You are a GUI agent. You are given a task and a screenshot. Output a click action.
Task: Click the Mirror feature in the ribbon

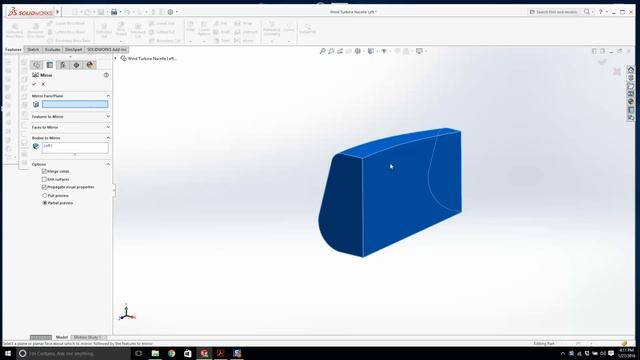tap(244, 40)
